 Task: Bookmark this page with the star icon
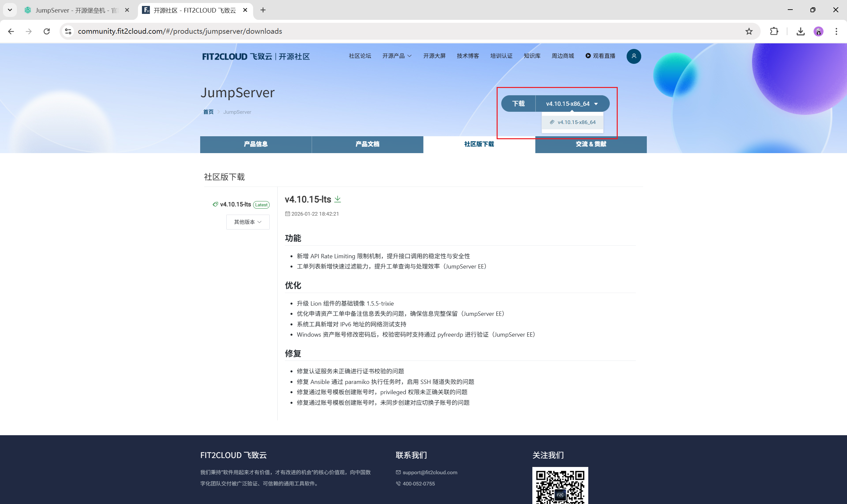(x=749, y=31)
